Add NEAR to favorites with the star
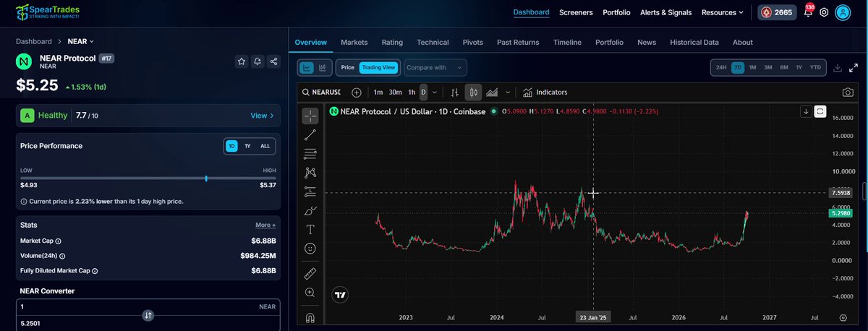Viewport: 868px width, 331px height. 241,62
